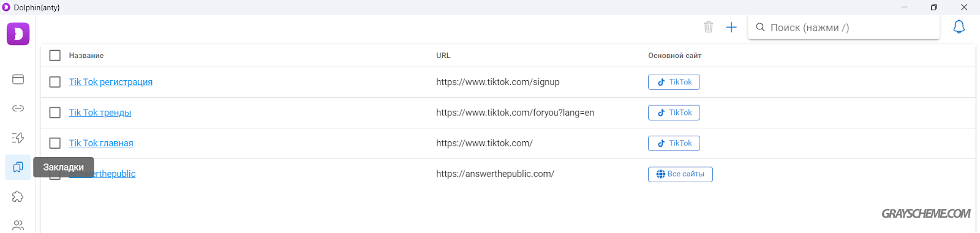Open the users team sidebar icon
This screenshot has width=980, height=233.
coord(18,225)
